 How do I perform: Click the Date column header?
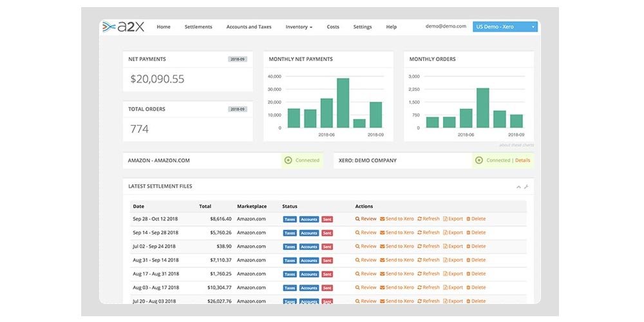click(x=138, y=206)
